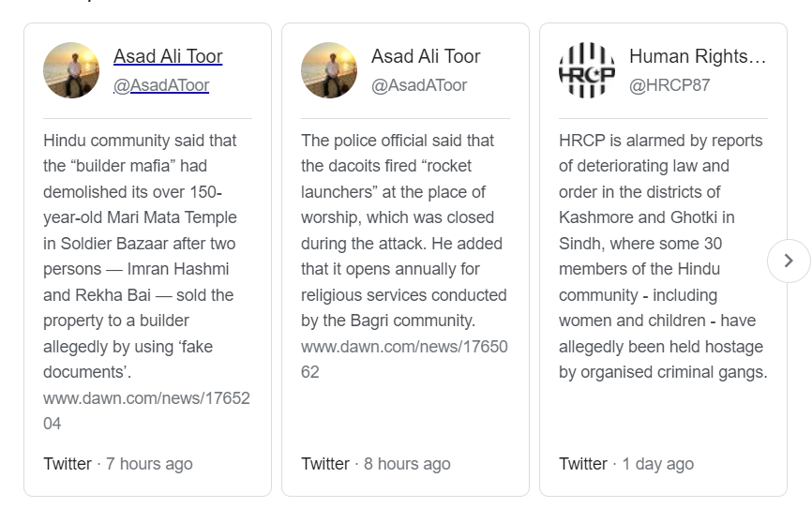Open Asad Ali Toor's avatar in second card
This screenshot has width=812, height=508.
tap(329, 70)
